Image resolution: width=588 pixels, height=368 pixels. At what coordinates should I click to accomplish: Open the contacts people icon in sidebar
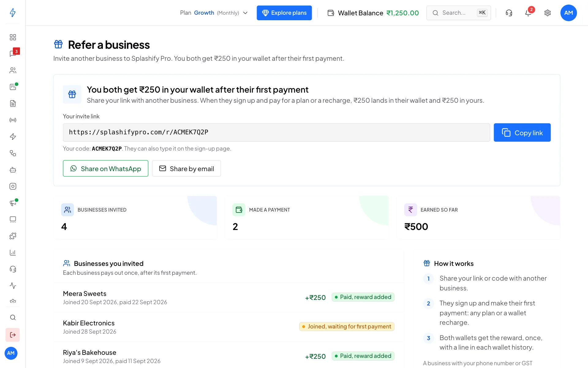coord(13,70)
